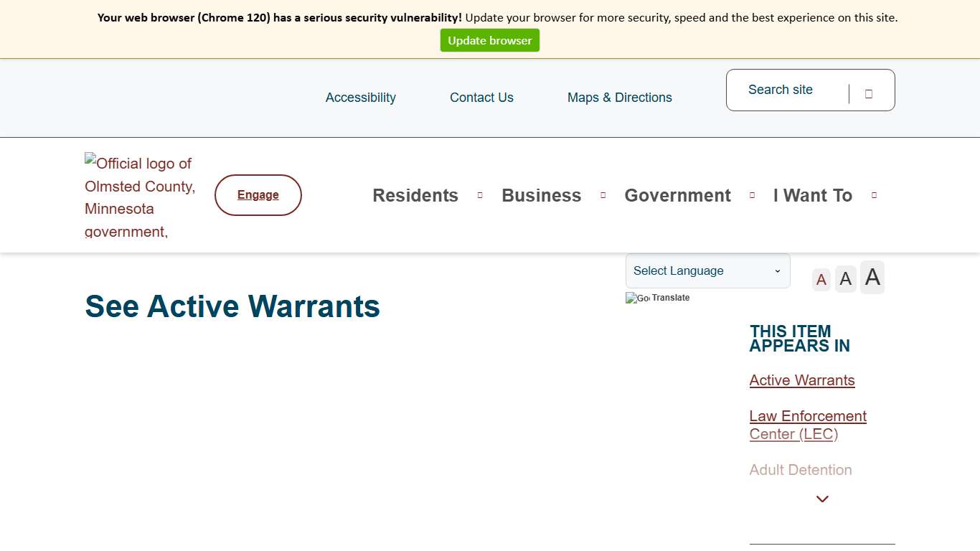980x551 pixels.
Task: Select the medium 'A' text size
Action: coord(845,278)
